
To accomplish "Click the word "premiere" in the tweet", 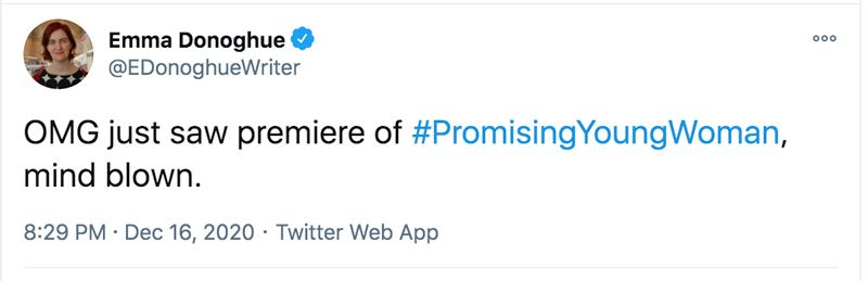I will [x=301, y=133].
